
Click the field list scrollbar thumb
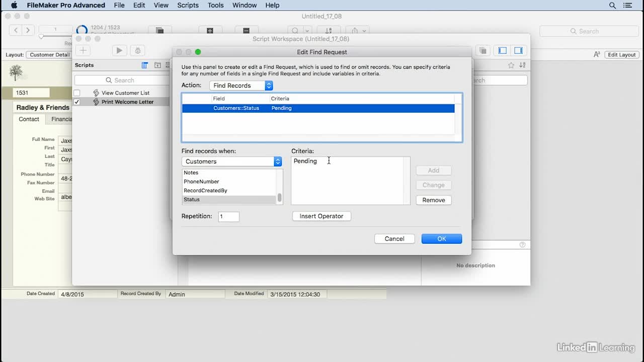click(x=280, y=198)
